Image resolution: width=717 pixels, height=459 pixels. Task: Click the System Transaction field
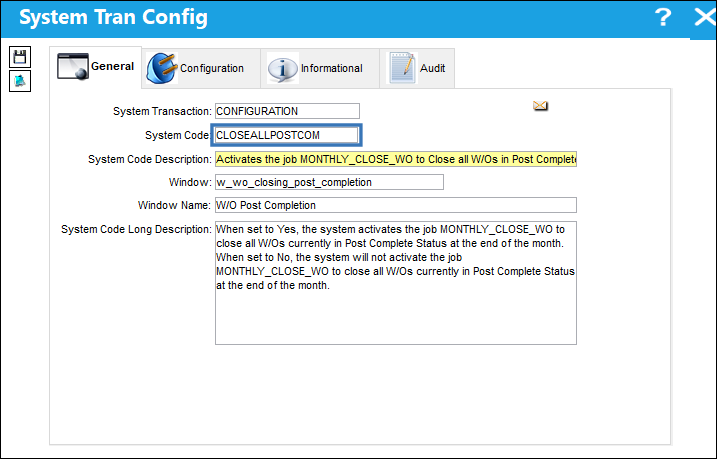(287, 111)
